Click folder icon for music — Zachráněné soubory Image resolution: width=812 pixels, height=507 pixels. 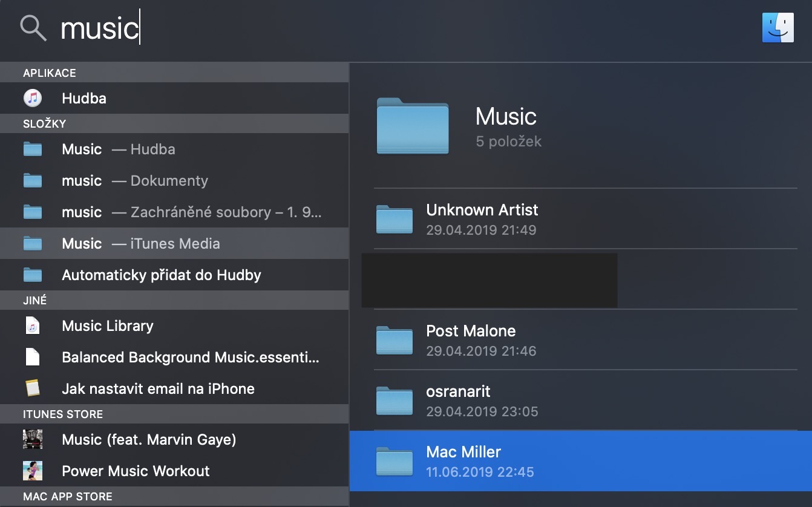(x=33, y=212)
